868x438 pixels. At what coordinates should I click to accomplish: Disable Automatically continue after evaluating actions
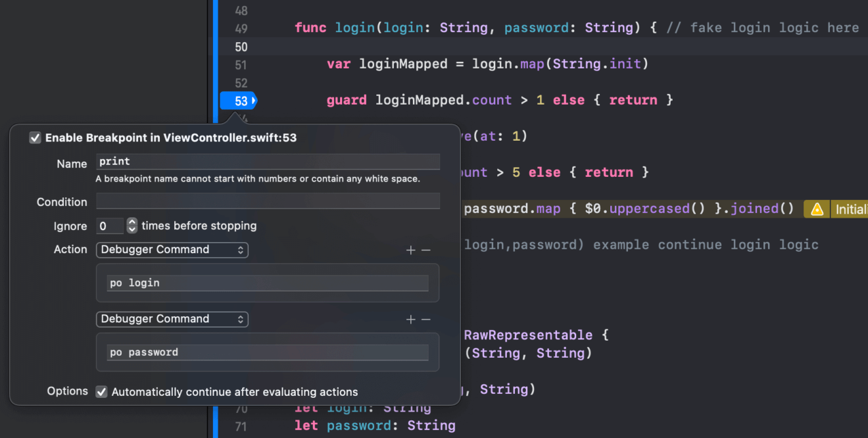[101, 391]
